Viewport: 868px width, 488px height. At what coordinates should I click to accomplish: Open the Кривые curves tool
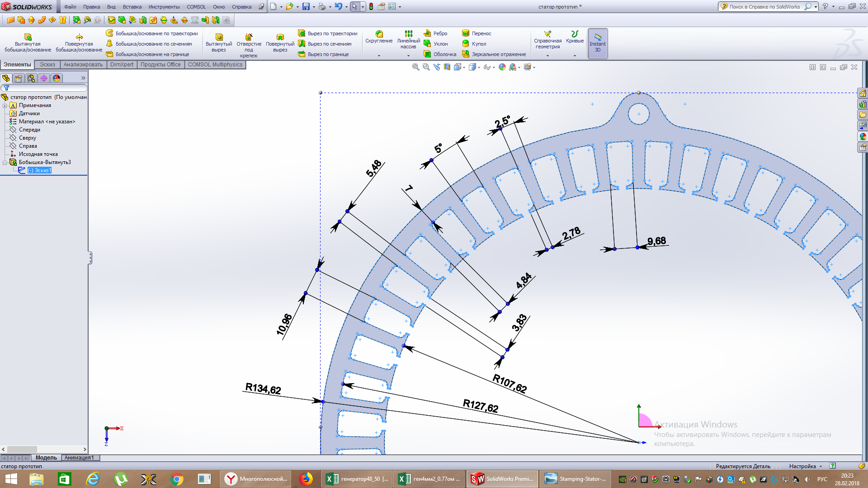pos(575,37)
